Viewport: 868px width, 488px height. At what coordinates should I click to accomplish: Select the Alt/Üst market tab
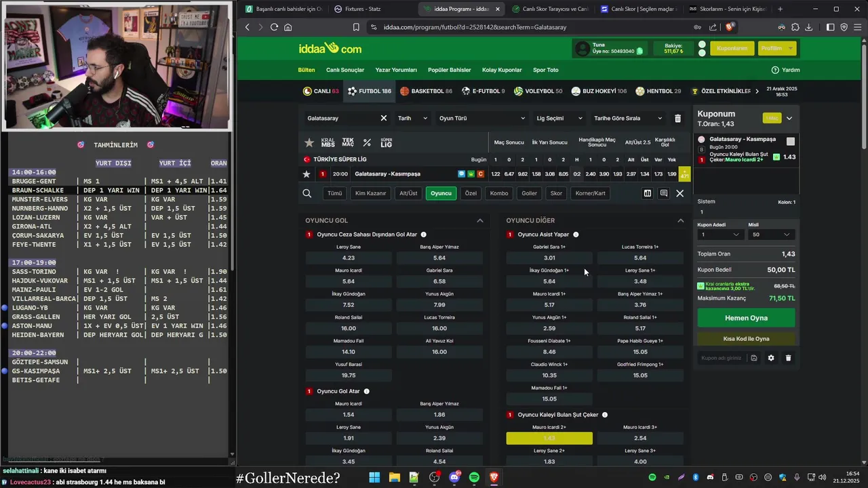click(408, 193)
